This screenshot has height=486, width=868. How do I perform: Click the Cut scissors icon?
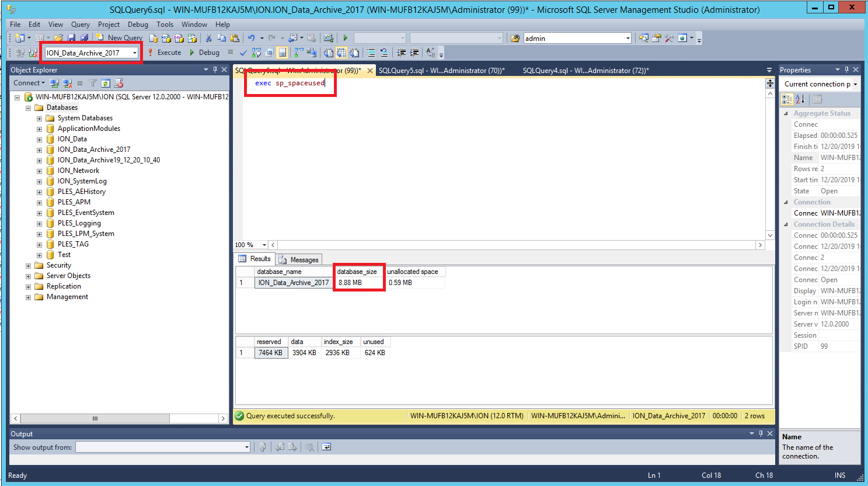[x=208, y=38]
